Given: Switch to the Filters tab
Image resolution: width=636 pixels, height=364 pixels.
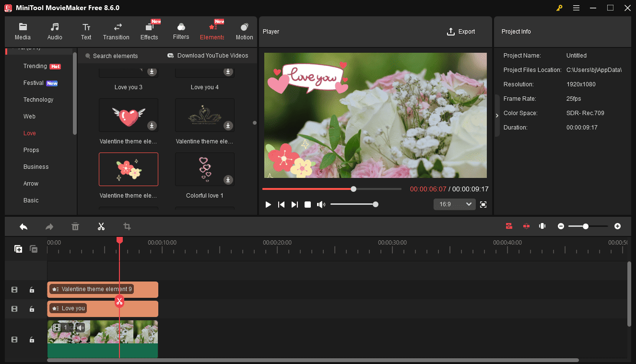Looking at the screenshot, I should (181, 31).
